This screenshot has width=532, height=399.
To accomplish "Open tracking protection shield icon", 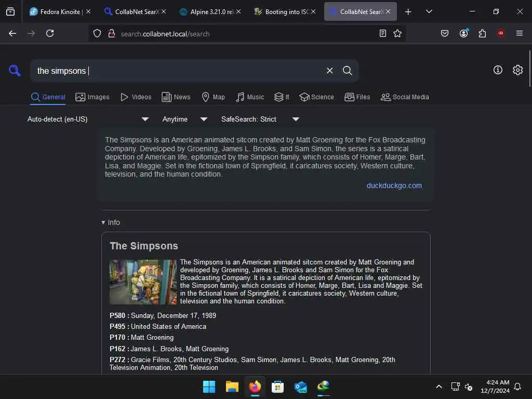I will coord(97,34).
